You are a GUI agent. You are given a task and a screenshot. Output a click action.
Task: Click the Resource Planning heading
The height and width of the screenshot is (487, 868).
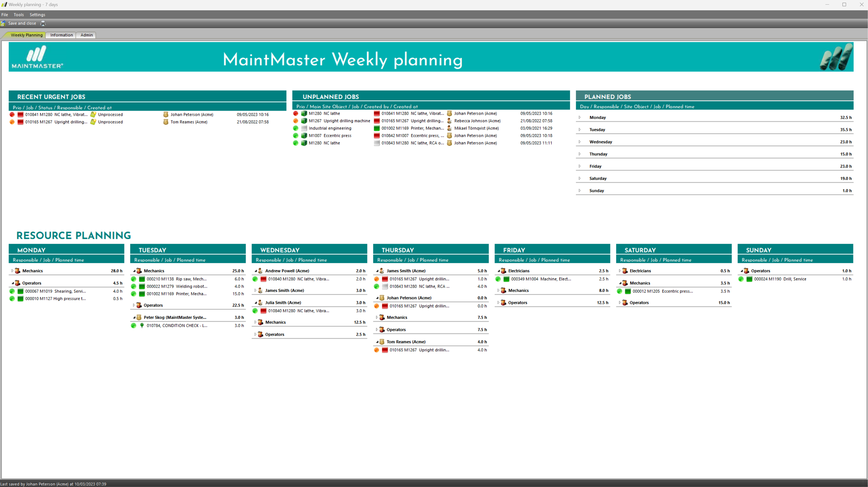(73, 235)
